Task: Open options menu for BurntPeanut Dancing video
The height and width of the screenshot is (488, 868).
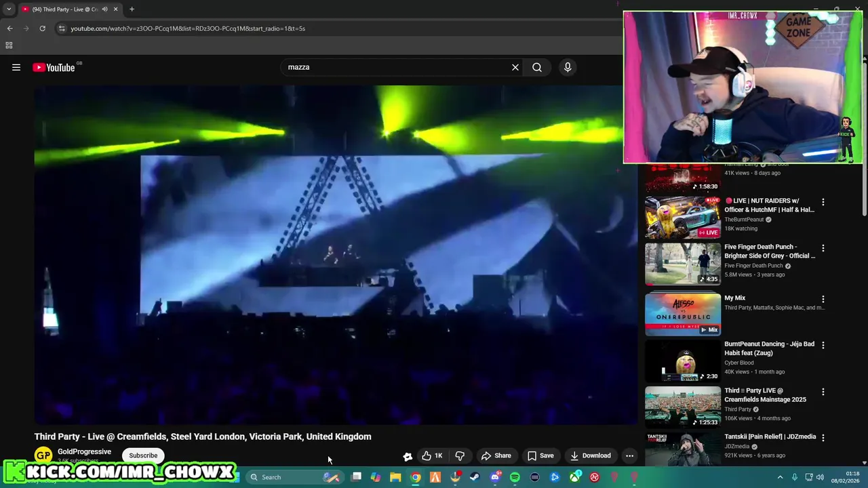Action: tap(823, 345)
